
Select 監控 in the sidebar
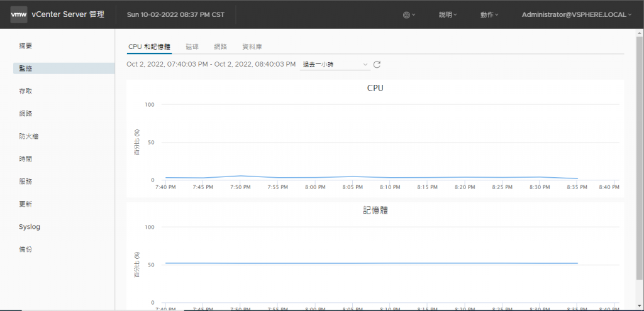[x=64, y=68]
